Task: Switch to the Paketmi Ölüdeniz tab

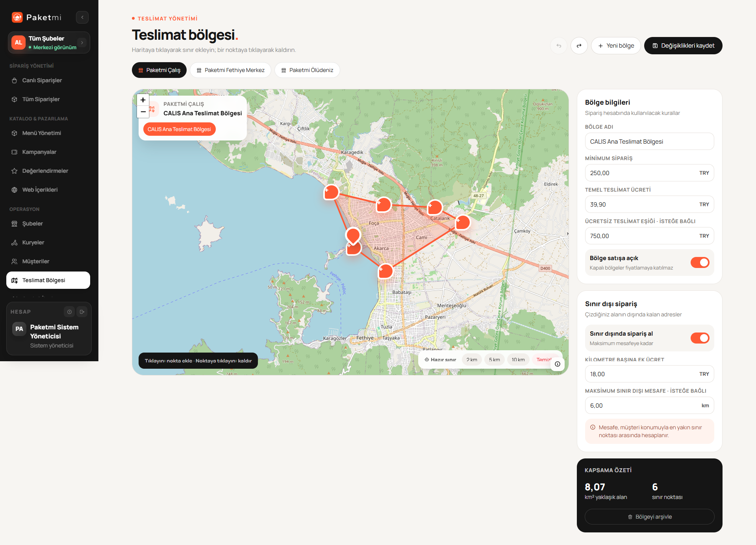Action: tap(307, 70)
